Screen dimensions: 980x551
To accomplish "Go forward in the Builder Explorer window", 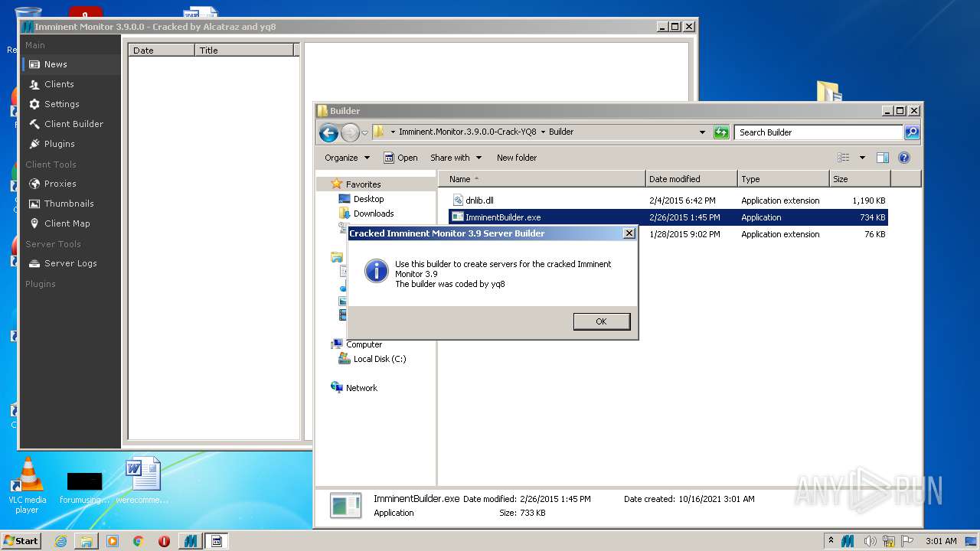I will [350, 132].
